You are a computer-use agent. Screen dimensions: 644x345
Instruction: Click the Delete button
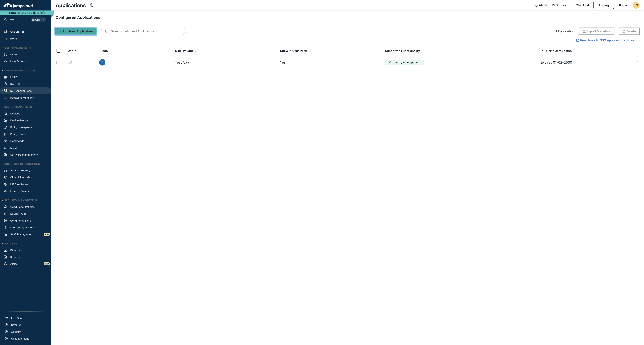tap(629, 31)
